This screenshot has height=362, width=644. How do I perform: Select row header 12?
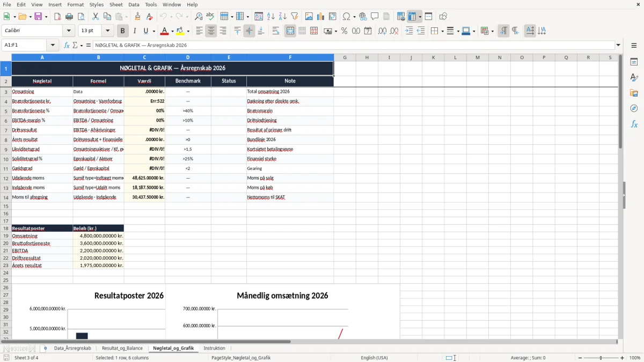6,178
